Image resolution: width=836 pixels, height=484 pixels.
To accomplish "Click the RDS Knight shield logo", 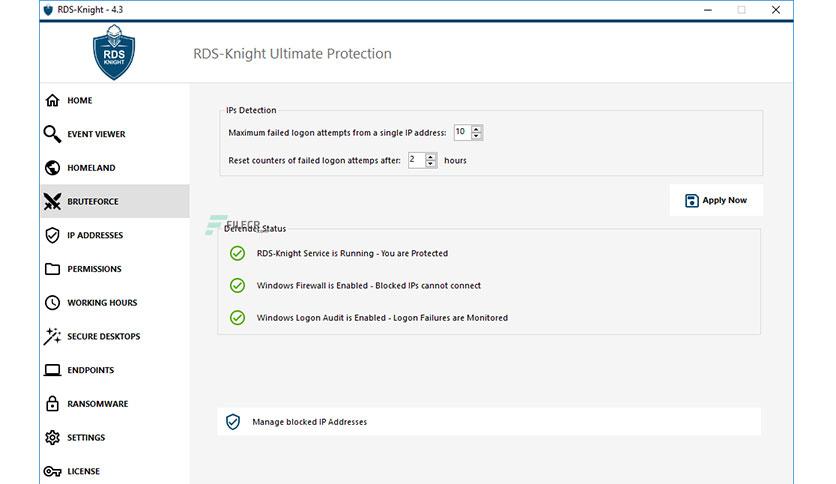I will tap(114, 53).
